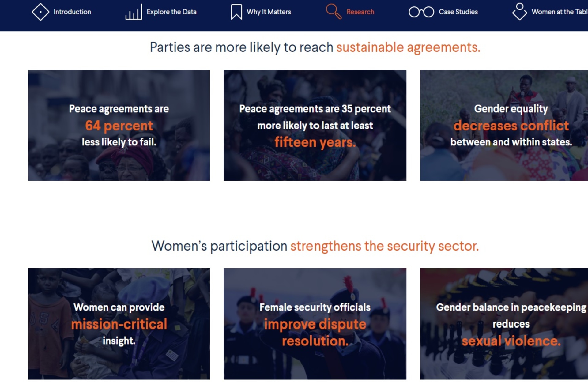Click the bar chart icon for Explore the Data
Image resolution: width=588 pixels, height=392 pixels.
click(x=134, y=12)
